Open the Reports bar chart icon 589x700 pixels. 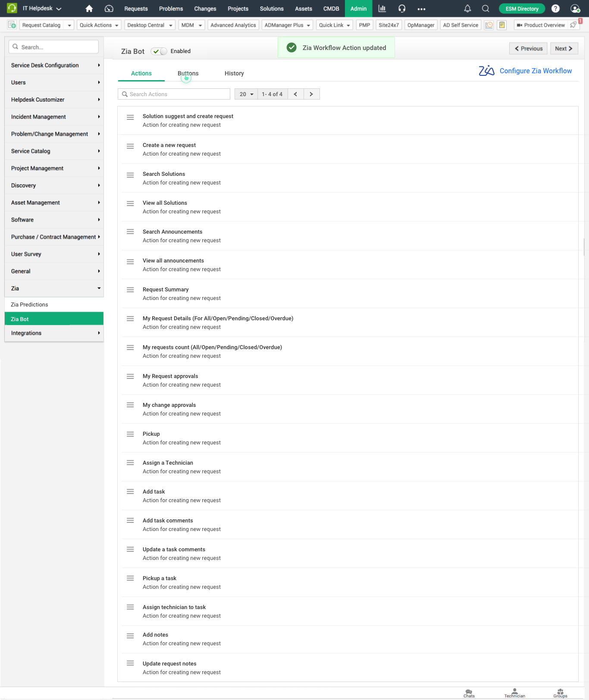382,9
